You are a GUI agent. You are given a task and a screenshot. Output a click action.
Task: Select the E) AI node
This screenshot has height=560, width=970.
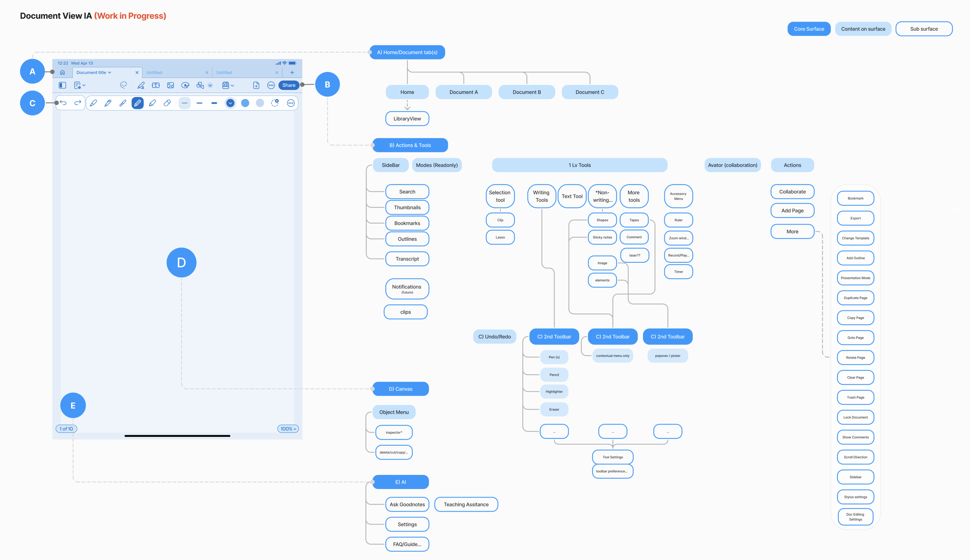tap(400, 482)
